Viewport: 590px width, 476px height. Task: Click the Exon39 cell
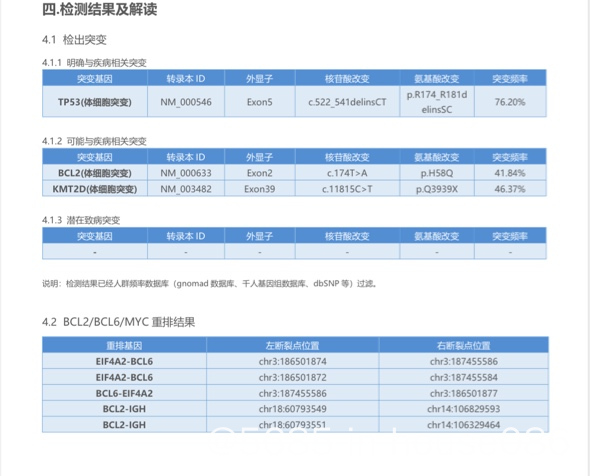260,189
